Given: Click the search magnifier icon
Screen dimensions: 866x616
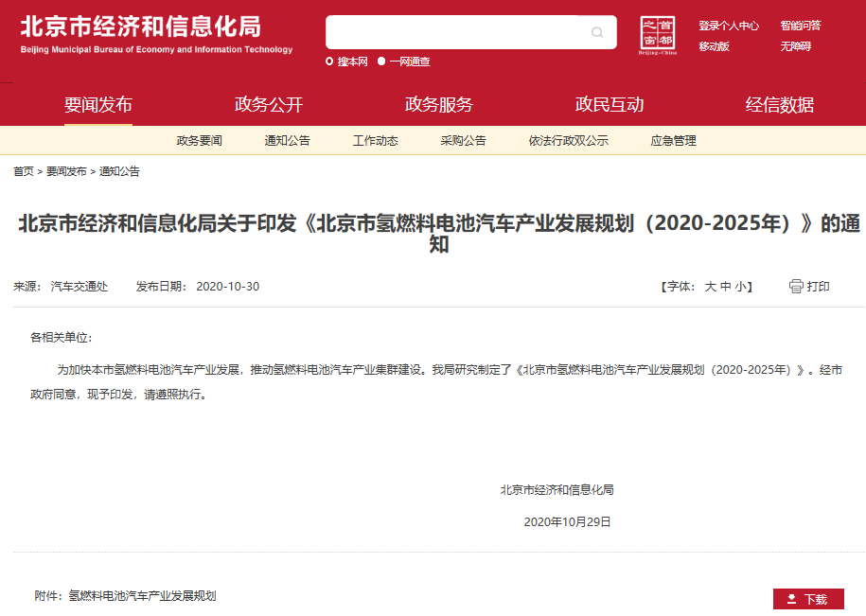Looking at the screenshot, I should point(597,32).
